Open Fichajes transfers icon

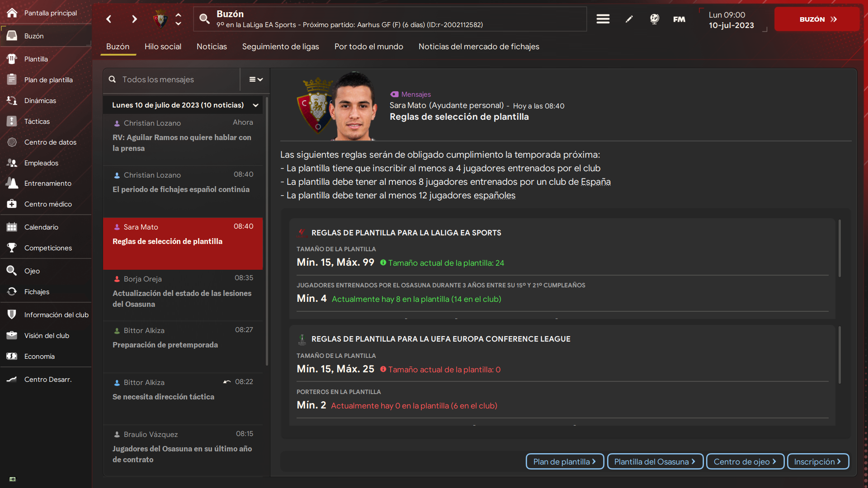point(12,291)
